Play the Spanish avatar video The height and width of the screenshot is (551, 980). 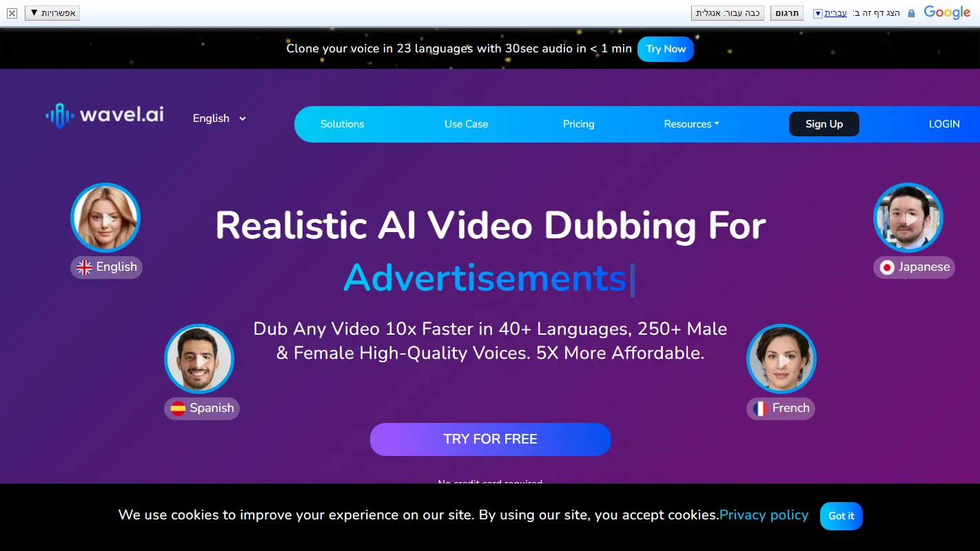coord(199,359)
